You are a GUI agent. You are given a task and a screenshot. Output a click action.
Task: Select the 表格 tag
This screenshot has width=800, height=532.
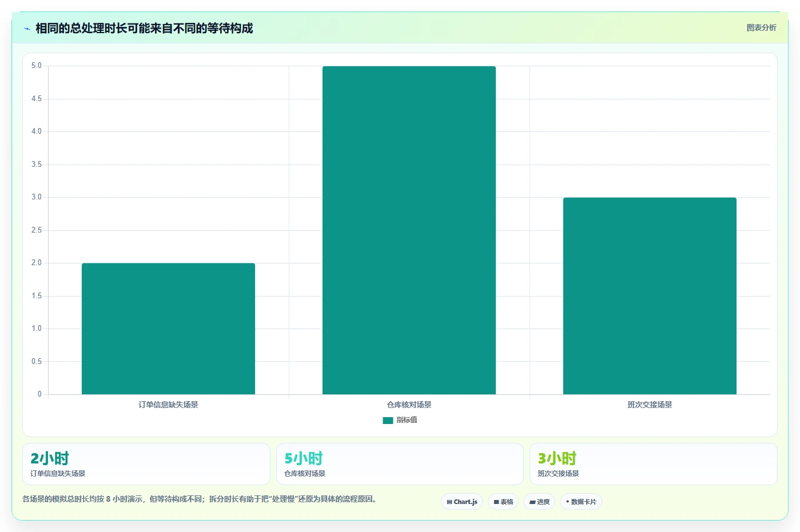coord(503,502)
